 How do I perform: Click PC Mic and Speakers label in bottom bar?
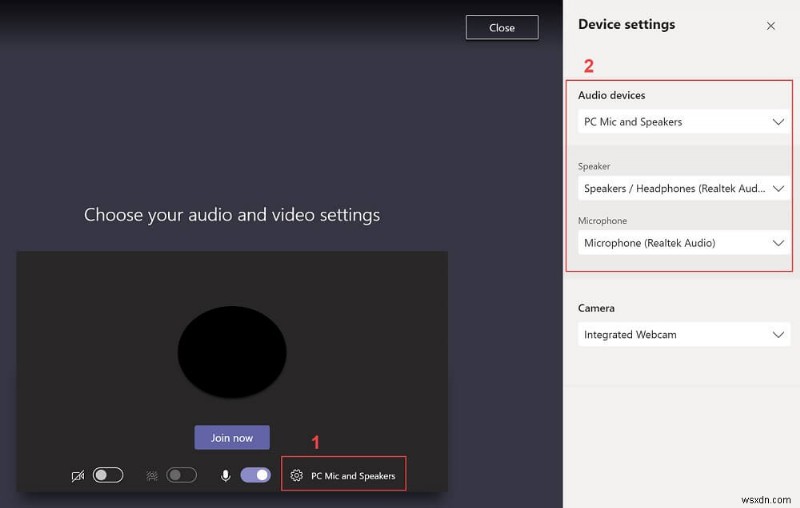353,476
